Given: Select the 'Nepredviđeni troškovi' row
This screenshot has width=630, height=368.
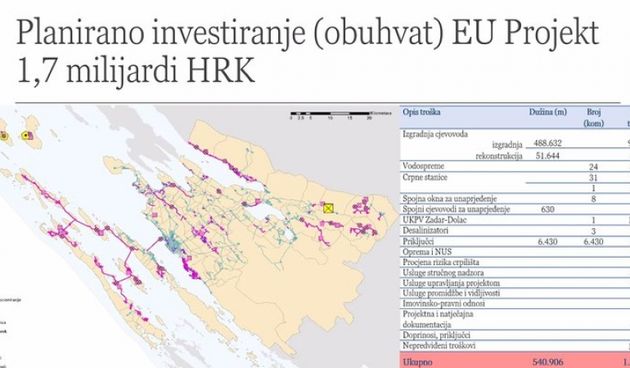Looking at the screenshot, I should coord(439,346).
